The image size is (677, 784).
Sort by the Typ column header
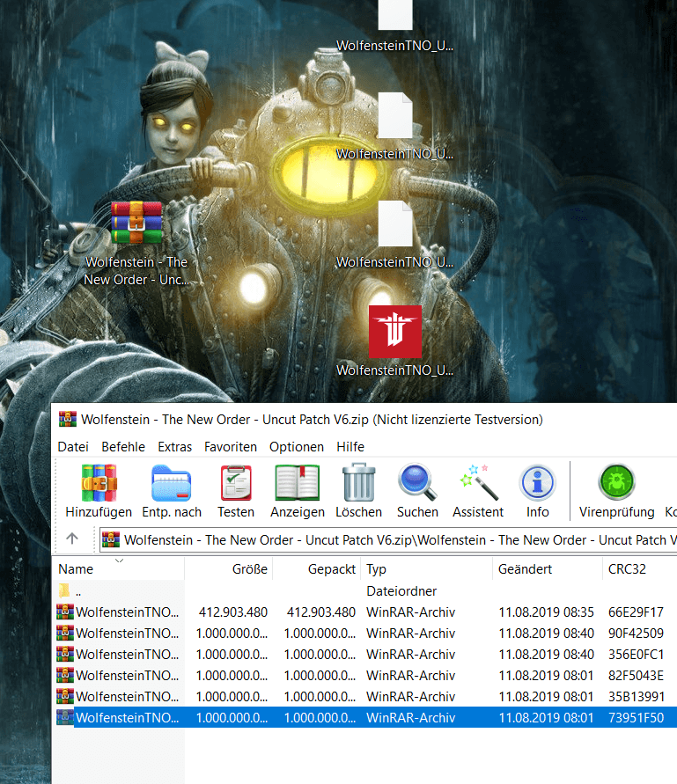426,569
